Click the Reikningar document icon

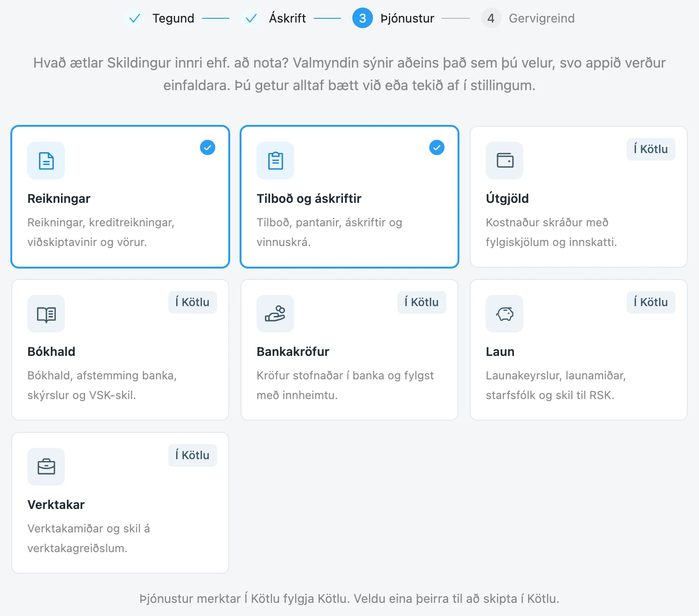46,161
